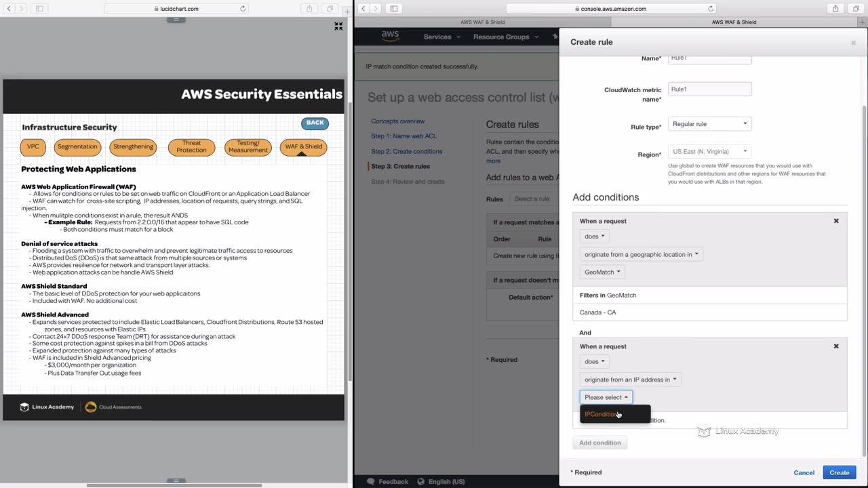The height and width of the screenshot is (488, 868).
Task: Go back in the AWS console Safari window
Action: [363, 8]
